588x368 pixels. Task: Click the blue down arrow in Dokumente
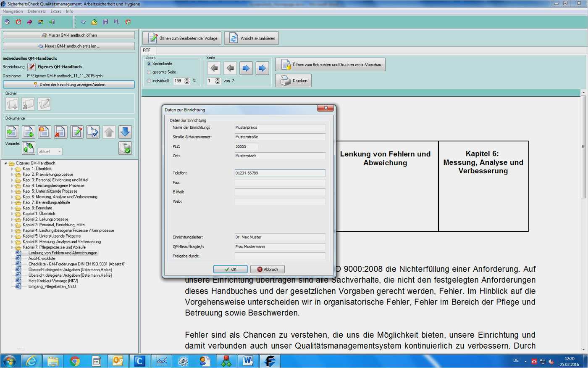click(x=125, y=132)
